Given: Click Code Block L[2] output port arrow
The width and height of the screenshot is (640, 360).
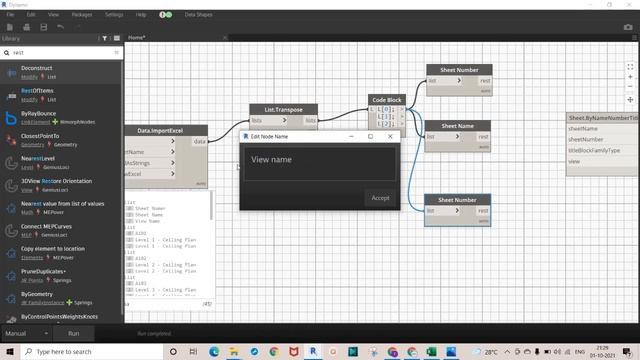Looking at the screenshot, I should [x=402, y=124].
